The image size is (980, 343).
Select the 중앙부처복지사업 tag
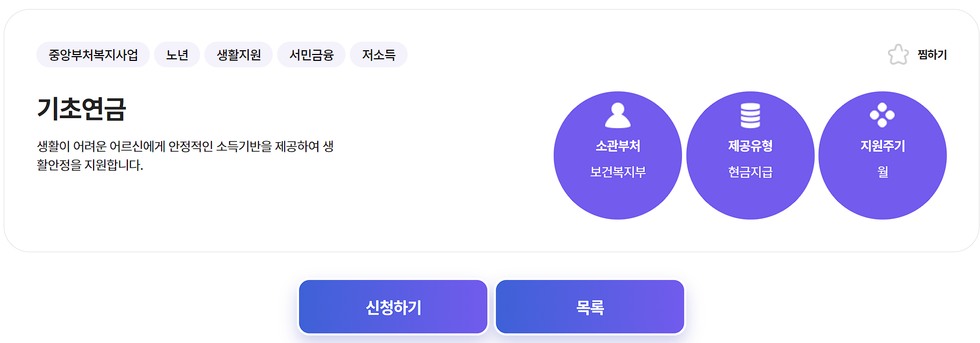[93, 54]
